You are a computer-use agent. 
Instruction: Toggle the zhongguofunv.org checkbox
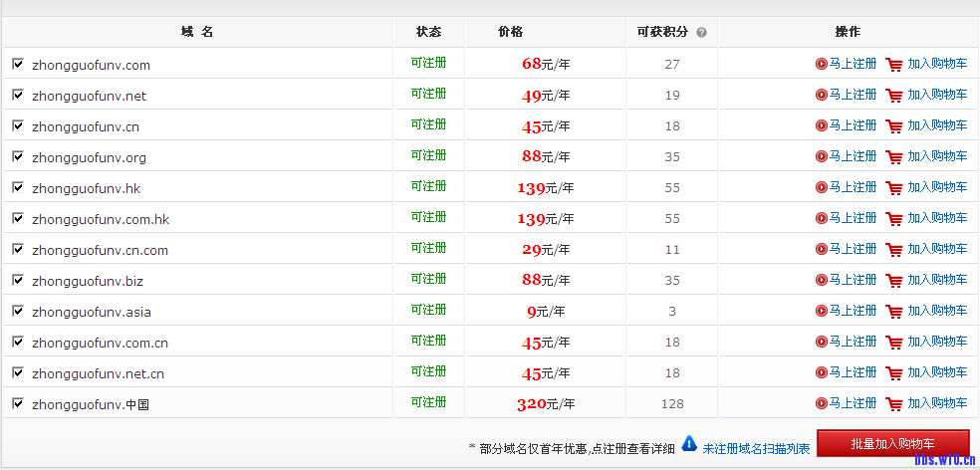coord(18,156)
